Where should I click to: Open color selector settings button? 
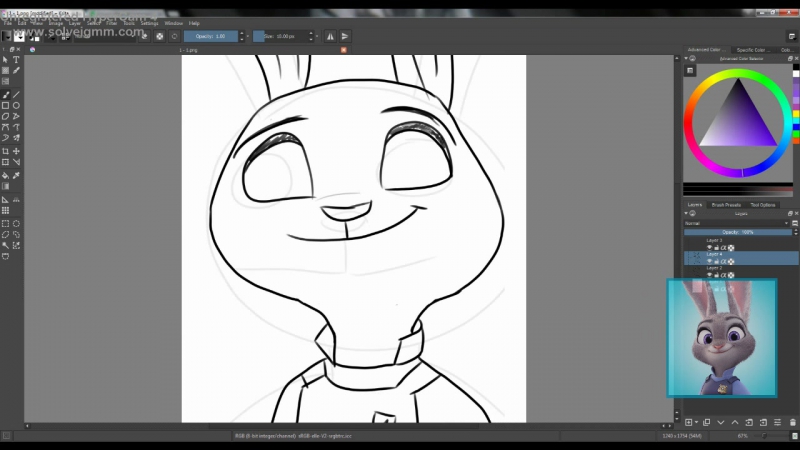coord(690,70)
